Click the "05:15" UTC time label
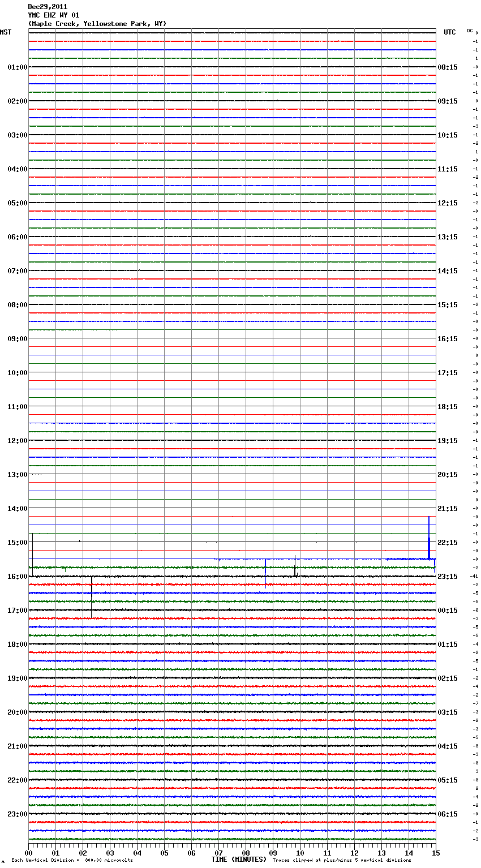 pyautogui.click(x=448, y=780)
